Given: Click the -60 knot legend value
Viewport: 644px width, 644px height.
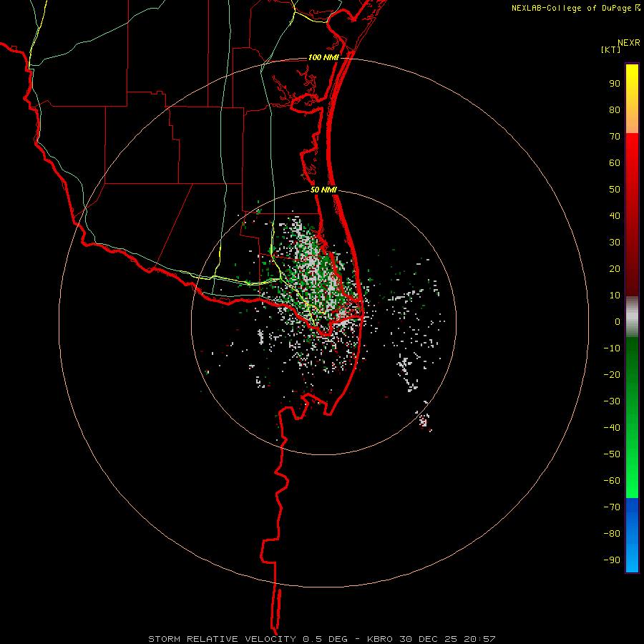Looking at the screenshot, I should [612, 481].
